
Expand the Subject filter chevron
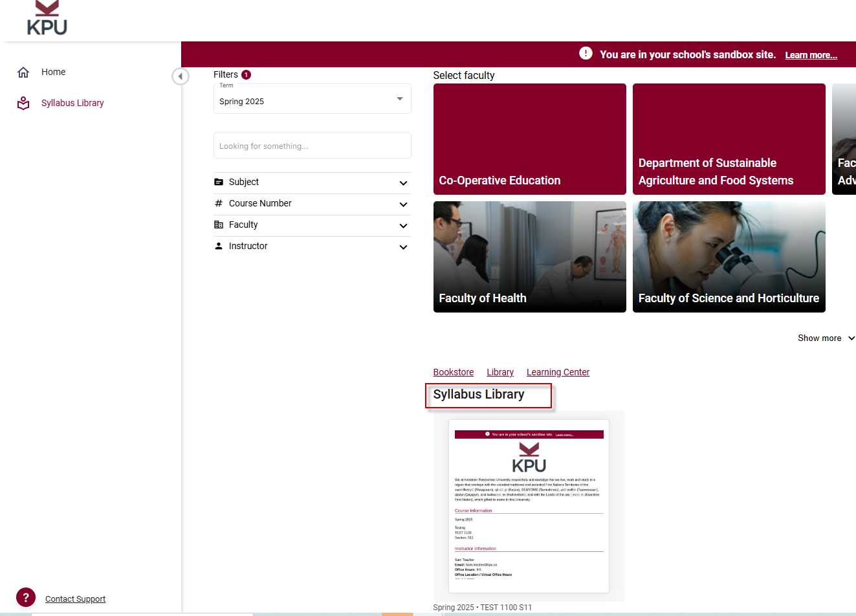pos(403,183)
